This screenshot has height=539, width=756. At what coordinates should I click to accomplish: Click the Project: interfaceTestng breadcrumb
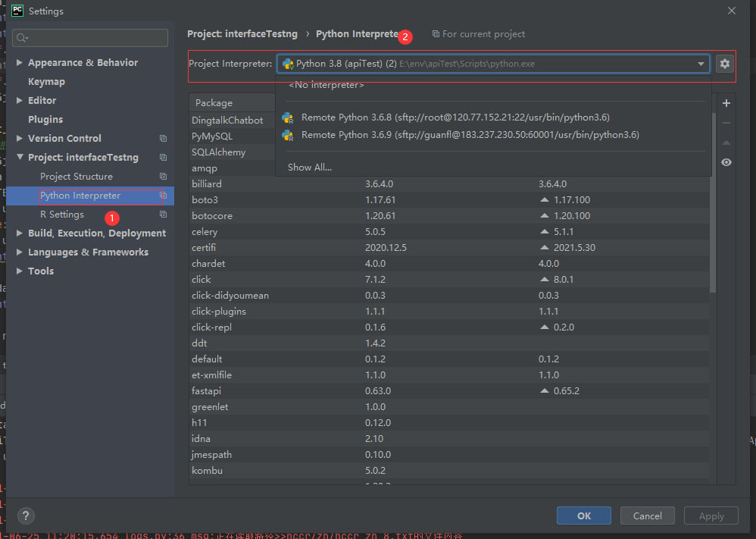click(242, 34)
